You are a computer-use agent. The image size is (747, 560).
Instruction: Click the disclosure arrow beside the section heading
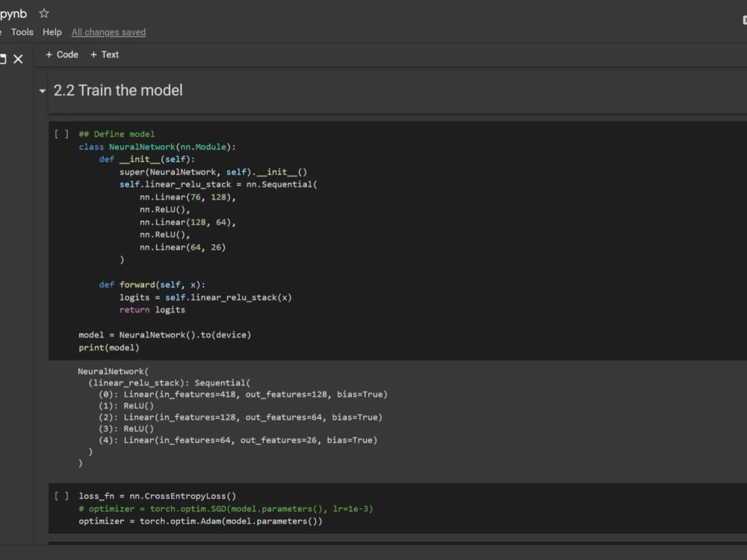click(43, 91)
